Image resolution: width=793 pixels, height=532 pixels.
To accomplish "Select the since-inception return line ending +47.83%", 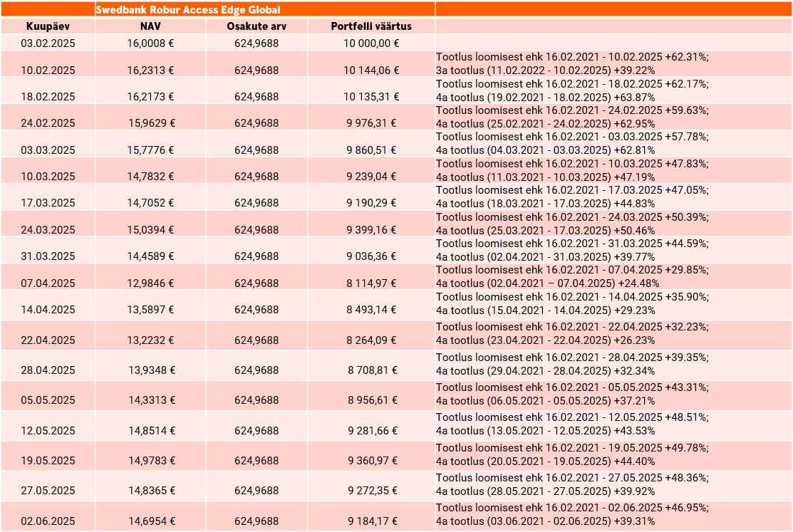I will coord(573,164).
